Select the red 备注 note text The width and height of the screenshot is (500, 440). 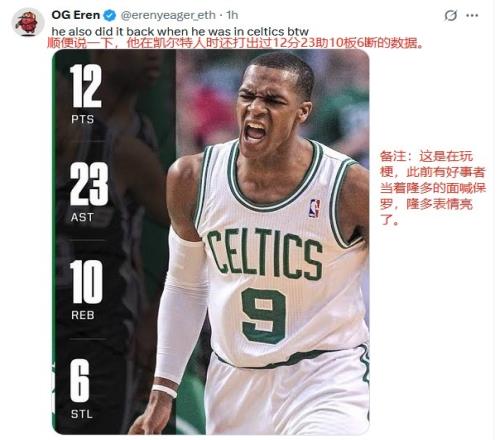tap(433, 188)
